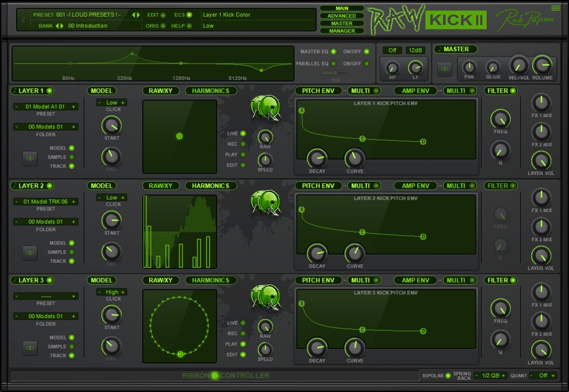
Task: Toggle LAYER 1 on/off
Action: (49, 91)
